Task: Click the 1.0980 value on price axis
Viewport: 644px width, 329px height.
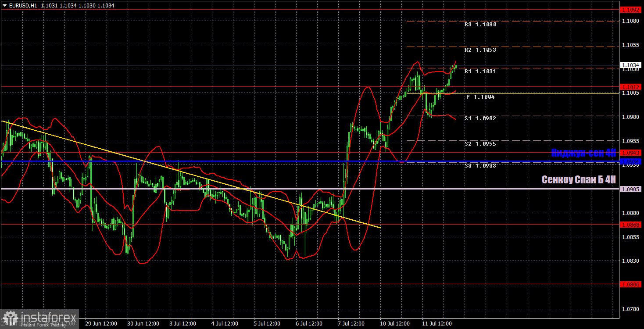Action: [x=631, y=117]
